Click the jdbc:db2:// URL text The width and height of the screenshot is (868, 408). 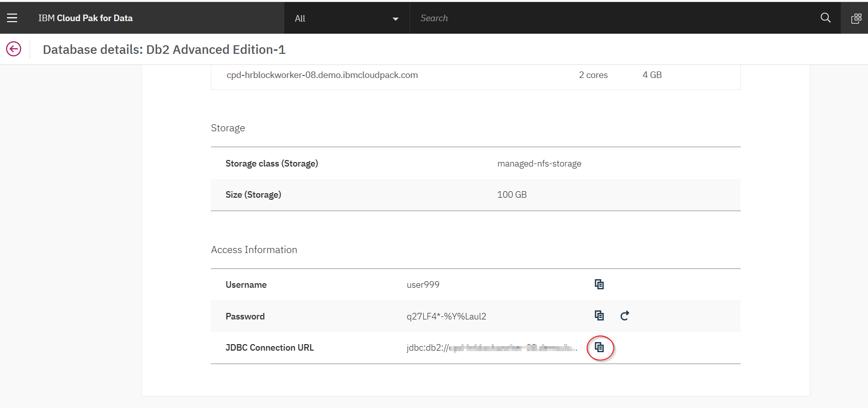click(492, 348)
